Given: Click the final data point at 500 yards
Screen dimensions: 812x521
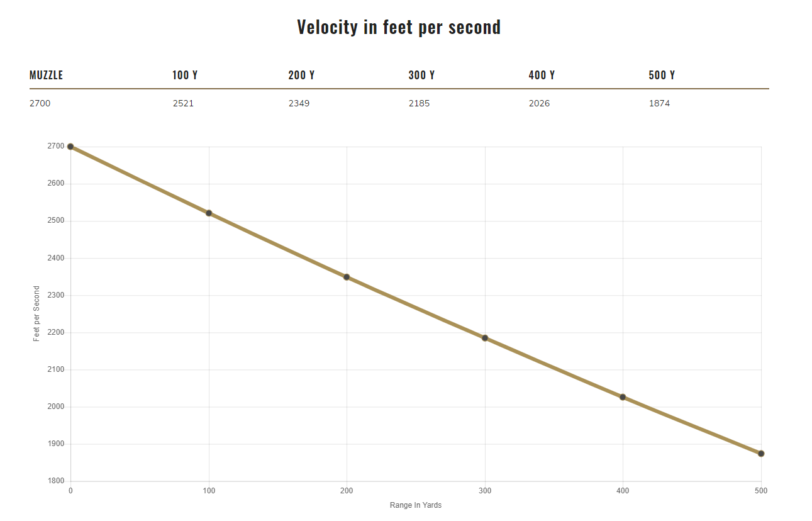Looking at the screenshot, I should 761,454.
